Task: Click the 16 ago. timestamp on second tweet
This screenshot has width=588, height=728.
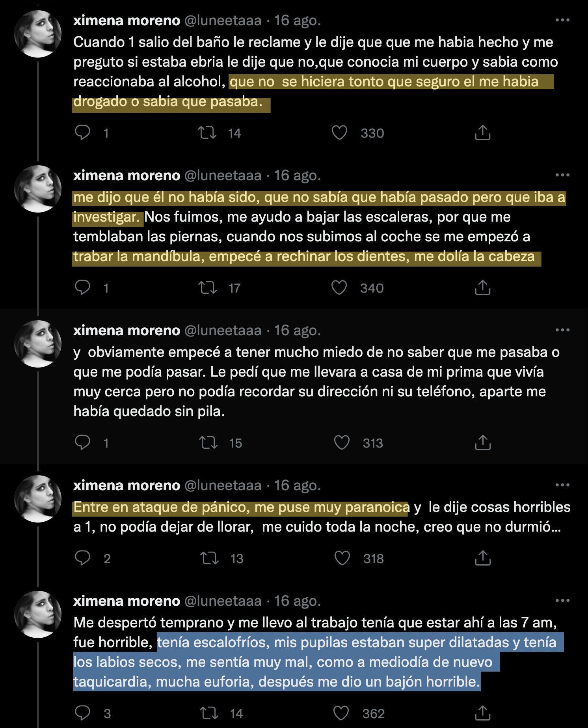Action: tap(298, 175)
